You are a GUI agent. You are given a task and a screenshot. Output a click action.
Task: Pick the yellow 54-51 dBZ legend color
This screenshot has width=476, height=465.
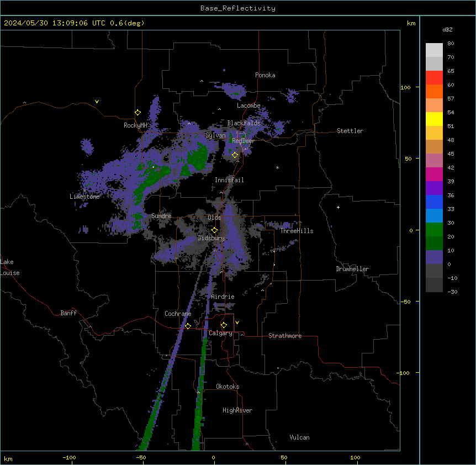pyautogui.click(x=434, y=119)
